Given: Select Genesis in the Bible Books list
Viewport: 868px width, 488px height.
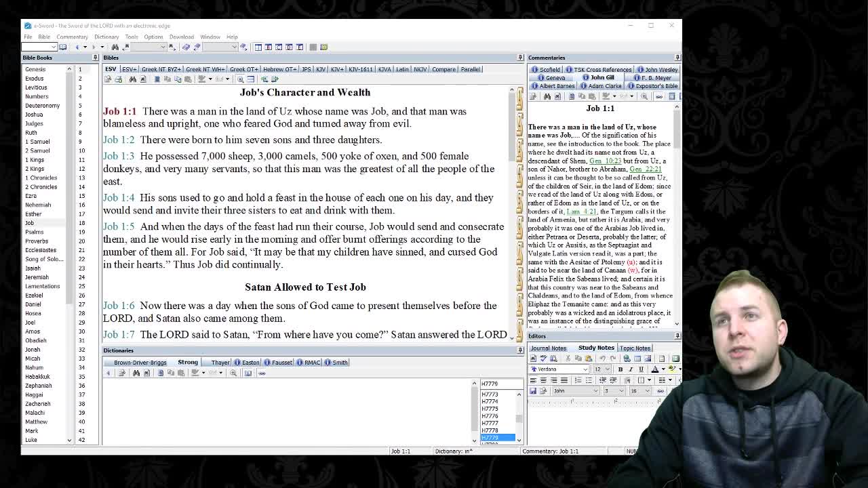Looking at the screenshot, I should [35, 69].
